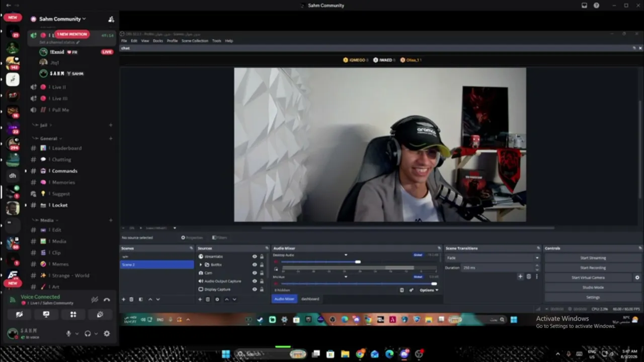Open OBS Docks menu

pyautogui.click(x=158, y=41)
